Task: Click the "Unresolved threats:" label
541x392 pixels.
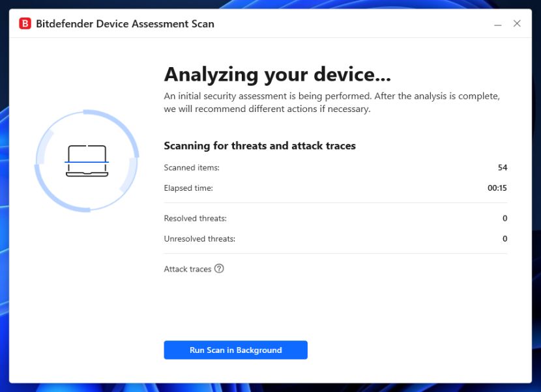Action: [x=199, y=239]
